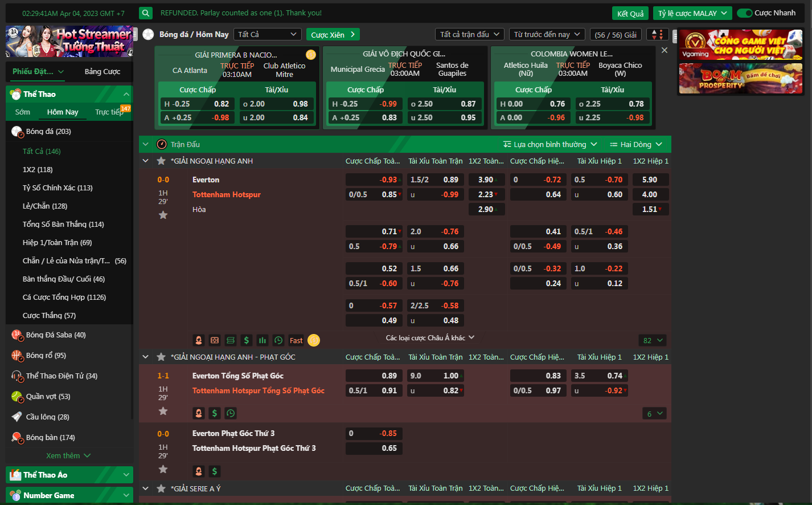Image resolution: width=812 pixels, height=505 pixels.
Task: Click the Fast button under Everton match
Action: [296, 340]
